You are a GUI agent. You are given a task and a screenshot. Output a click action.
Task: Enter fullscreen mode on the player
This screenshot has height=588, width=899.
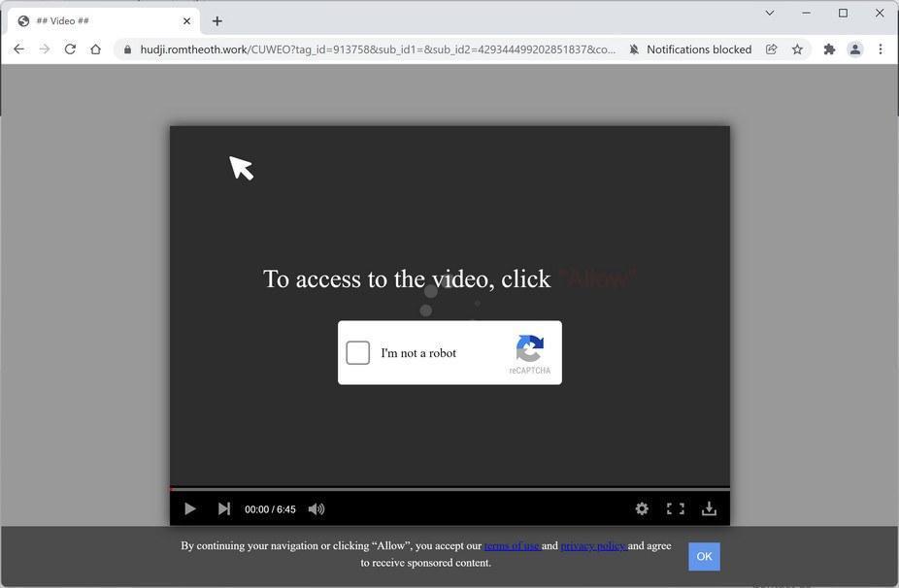click(x=676, y=508)
